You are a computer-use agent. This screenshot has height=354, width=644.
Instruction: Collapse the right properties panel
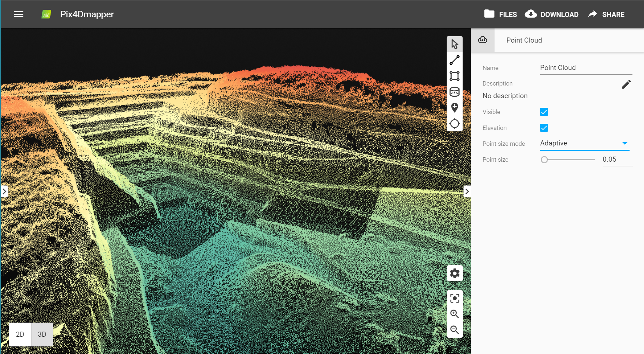(x=467, y=191)
